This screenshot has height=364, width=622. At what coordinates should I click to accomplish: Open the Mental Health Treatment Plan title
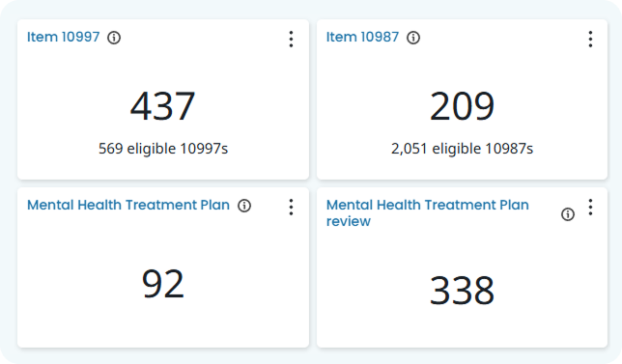[x=128, y=205]
